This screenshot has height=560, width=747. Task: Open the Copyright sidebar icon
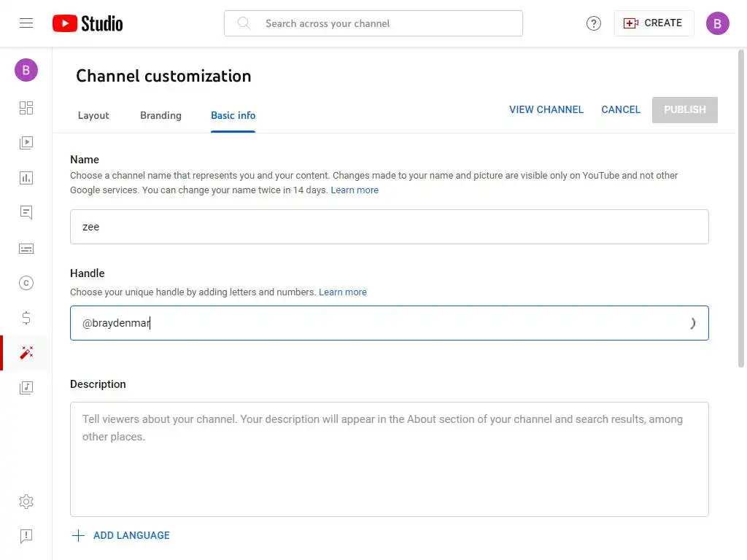click(x=26, y=284)
